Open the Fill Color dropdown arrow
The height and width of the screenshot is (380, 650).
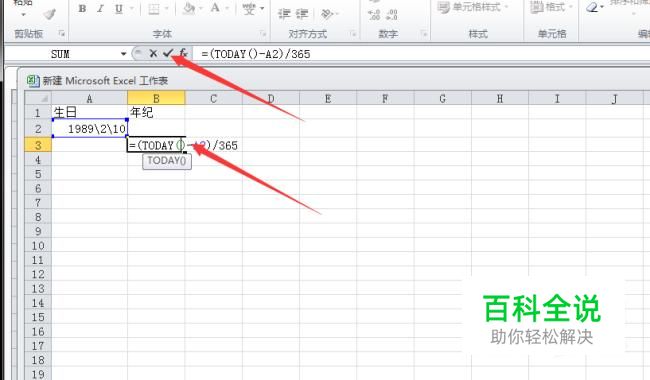(x=202, y=9)
